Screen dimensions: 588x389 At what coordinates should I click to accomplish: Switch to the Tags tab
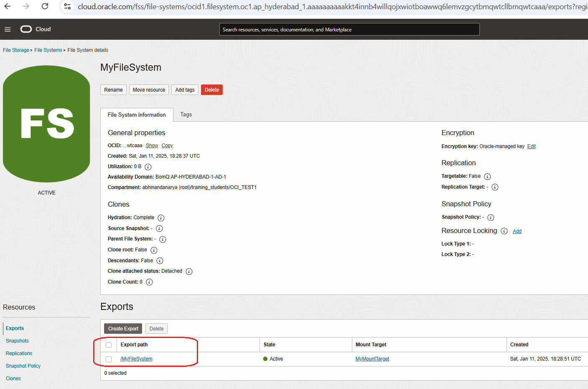coord(186,115)
